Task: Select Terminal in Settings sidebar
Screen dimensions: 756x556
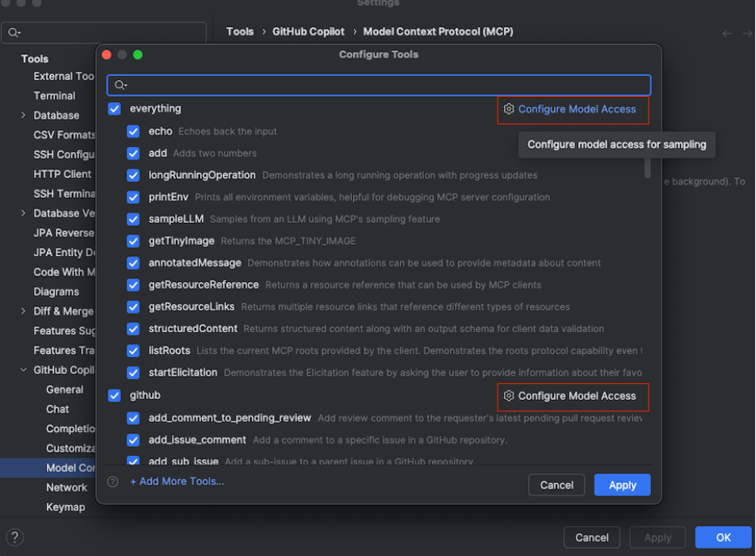Action: (x=54, y=96)
